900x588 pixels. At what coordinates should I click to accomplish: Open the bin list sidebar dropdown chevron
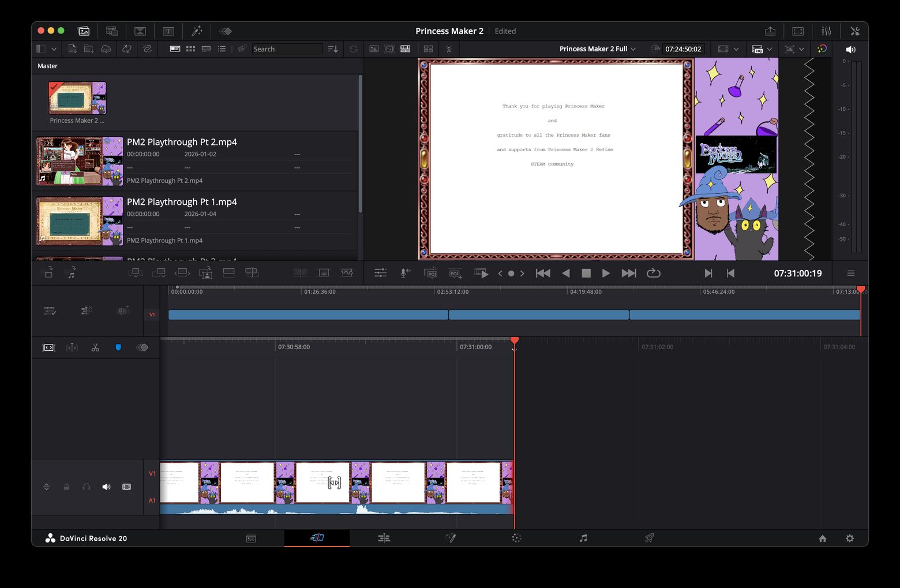pyautogui.click(x=54, y=49)
